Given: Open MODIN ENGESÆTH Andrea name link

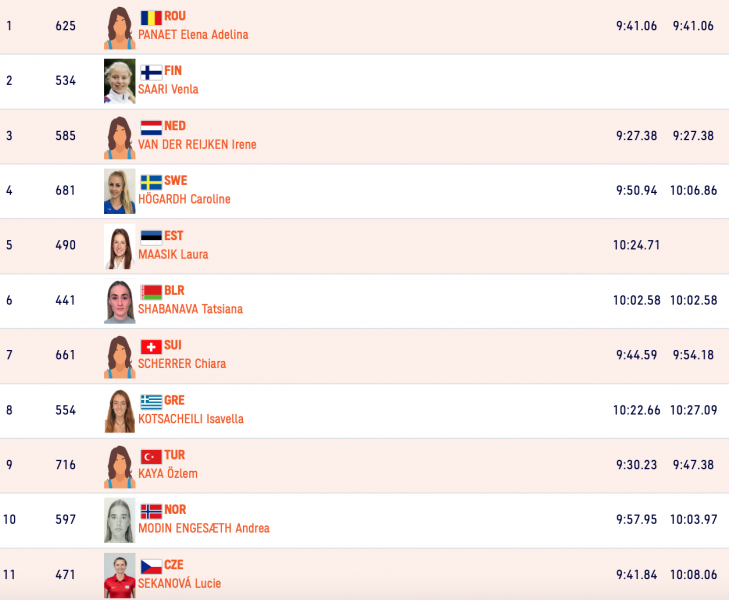Looking at the screenshot, I should click(204, 528).
